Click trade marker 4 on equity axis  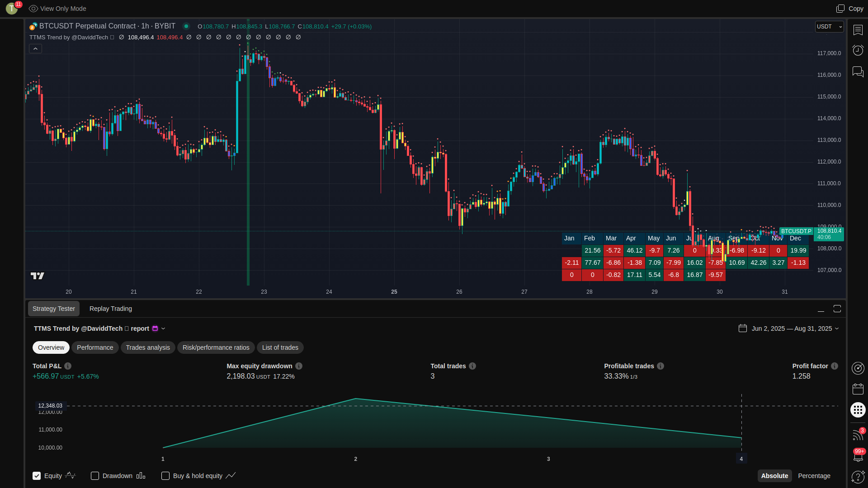tap(741, 459)
